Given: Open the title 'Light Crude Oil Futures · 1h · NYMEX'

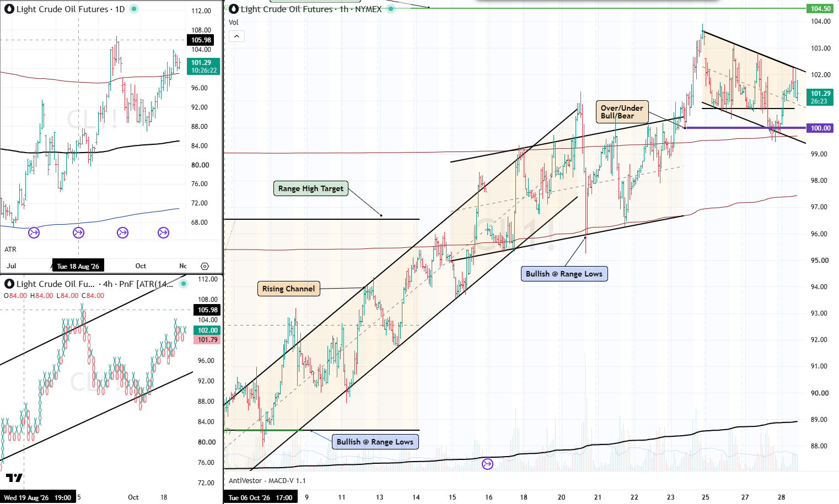Looking at the screenshot, I should pyautogui.click(x=311, y=9).
